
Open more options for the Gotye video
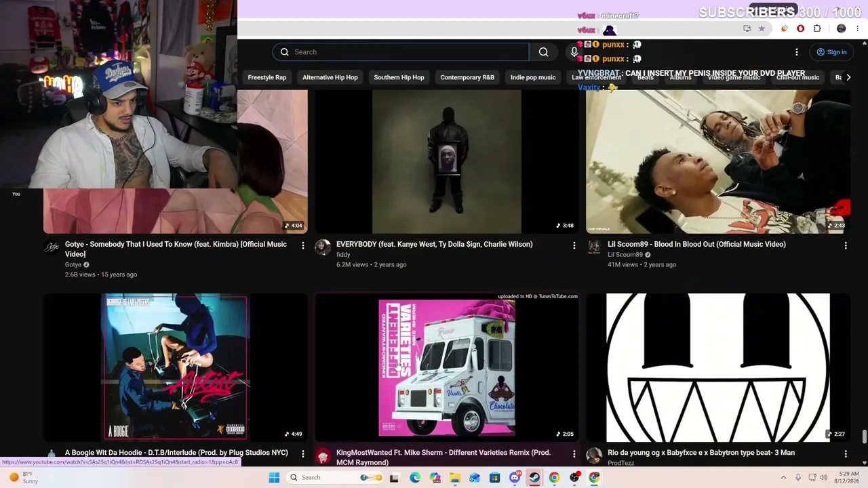[303, 245]
